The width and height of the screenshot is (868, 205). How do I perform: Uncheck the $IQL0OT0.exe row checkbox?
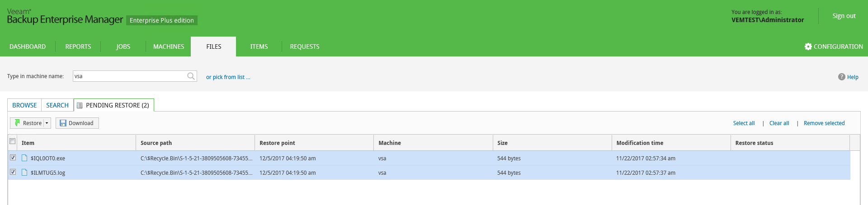[x=13, y=158]
